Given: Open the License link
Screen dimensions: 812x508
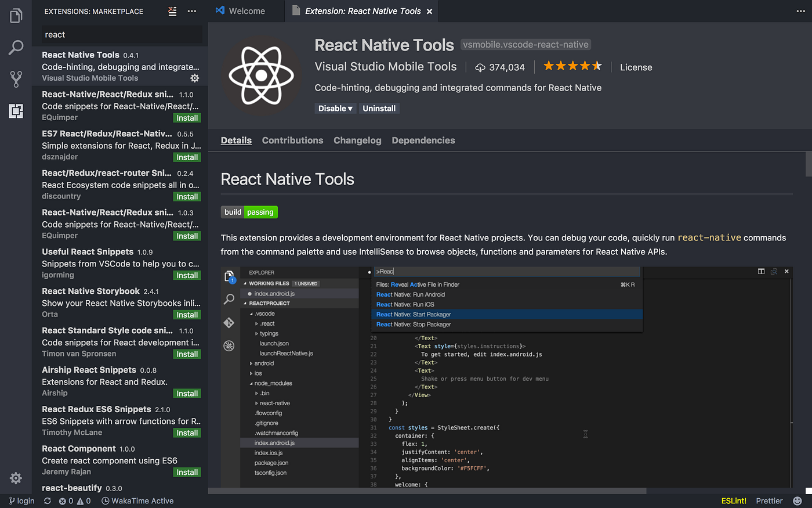Looking at the screenshot, I should (x=636, y=67).
